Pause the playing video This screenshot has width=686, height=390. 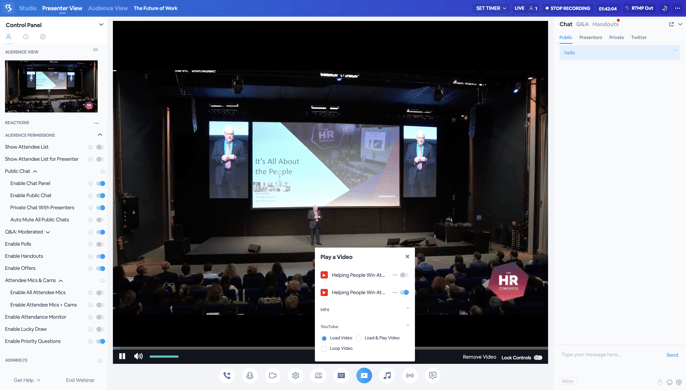tap(122, 356)
